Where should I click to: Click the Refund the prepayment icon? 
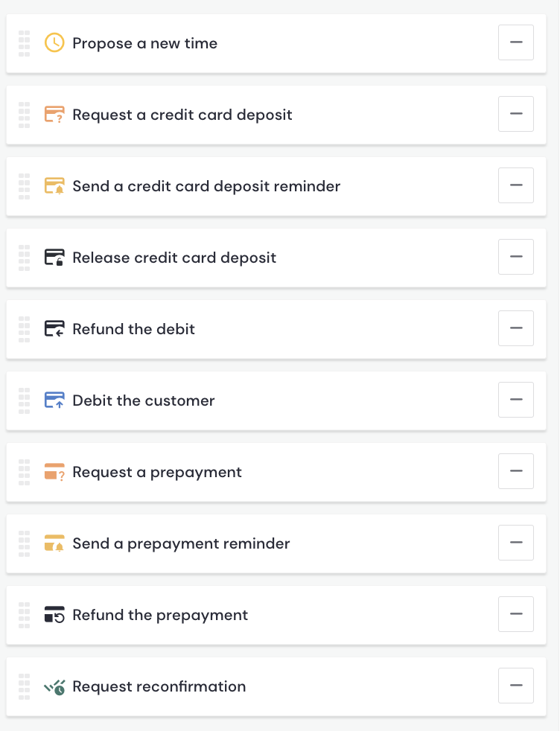point(54,615)
